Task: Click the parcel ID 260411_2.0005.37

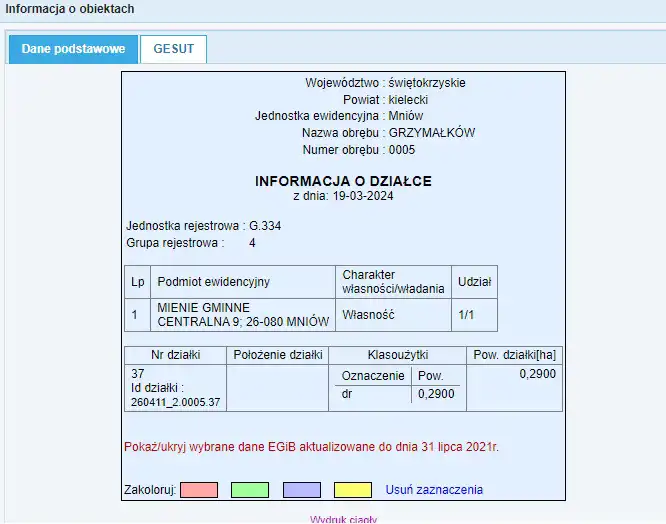Action: [x=175, y=402]
